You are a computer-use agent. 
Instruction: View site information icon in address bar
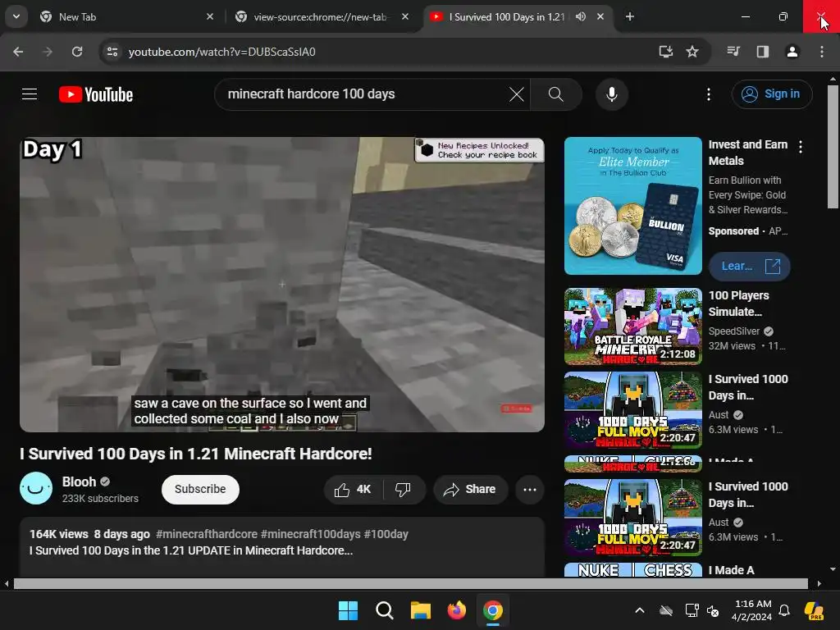112,52
